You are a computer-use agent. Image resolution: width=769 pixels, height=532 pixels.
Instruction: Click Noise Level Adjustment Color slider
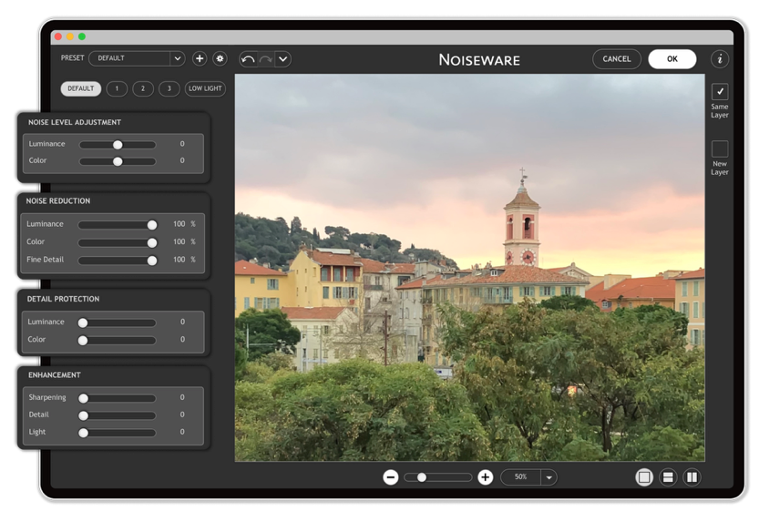click(118, 161)
